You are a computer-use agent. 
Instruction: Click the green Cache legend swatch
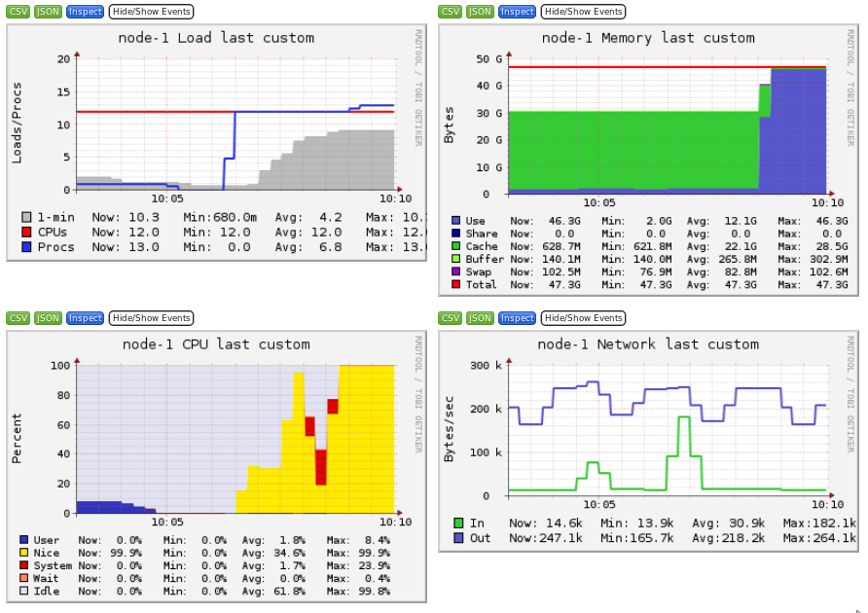pyautogui.click(x=456, y=246)
